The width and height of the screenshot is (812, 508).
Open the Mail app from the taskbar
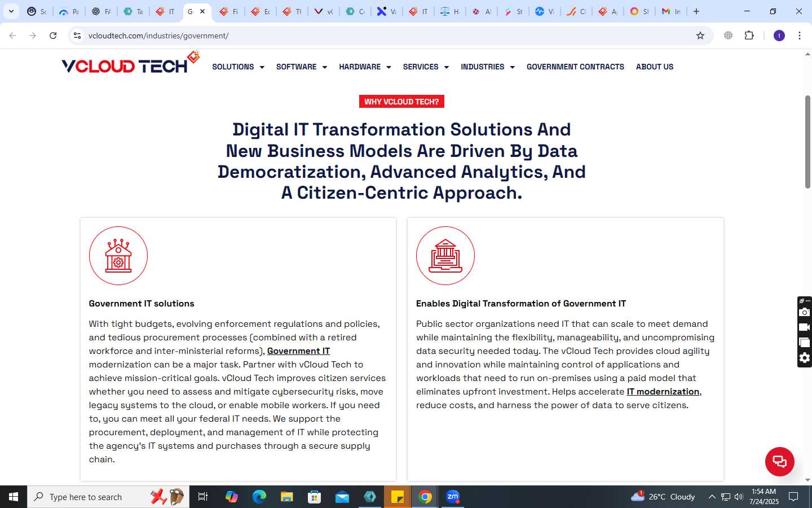pos(342,497)
